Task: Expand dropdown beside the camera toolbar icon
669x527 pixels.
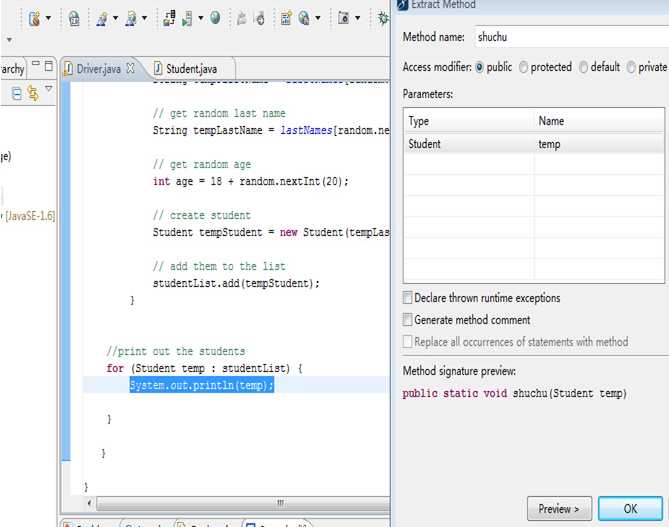Action: [x=359, y=19]
